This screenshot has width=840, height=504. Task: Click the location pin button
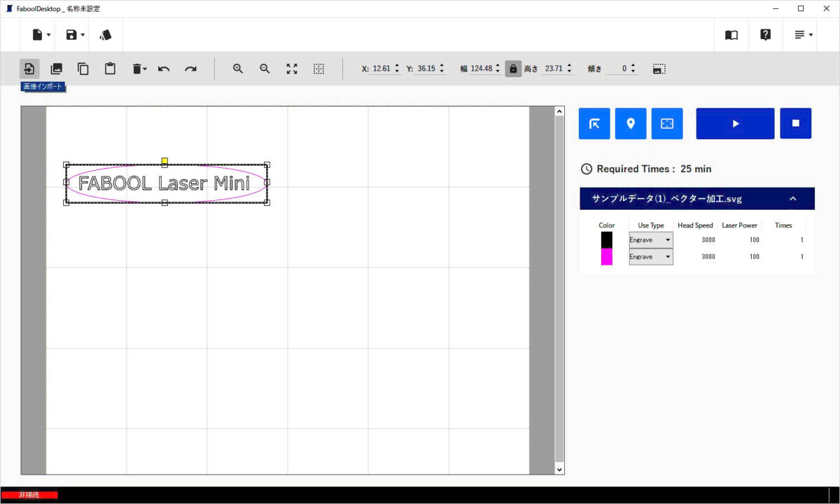pos(631,124)
